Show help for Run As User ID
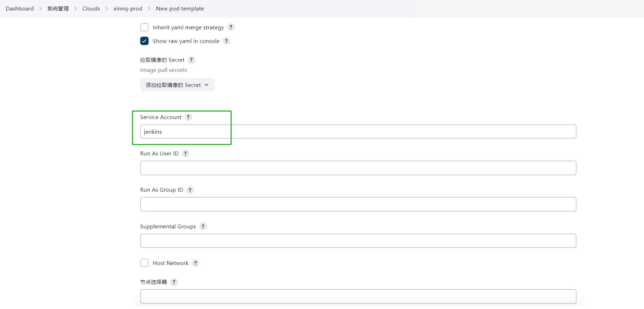 (186, 153)
